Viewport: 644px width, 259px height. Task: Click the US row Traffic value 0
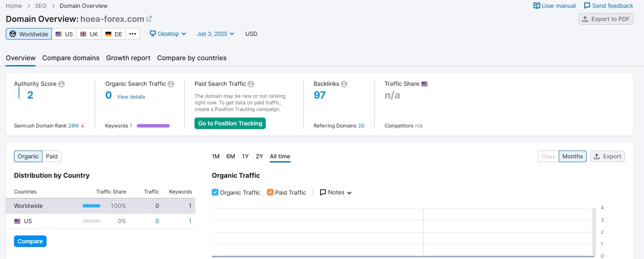(157, 221)
